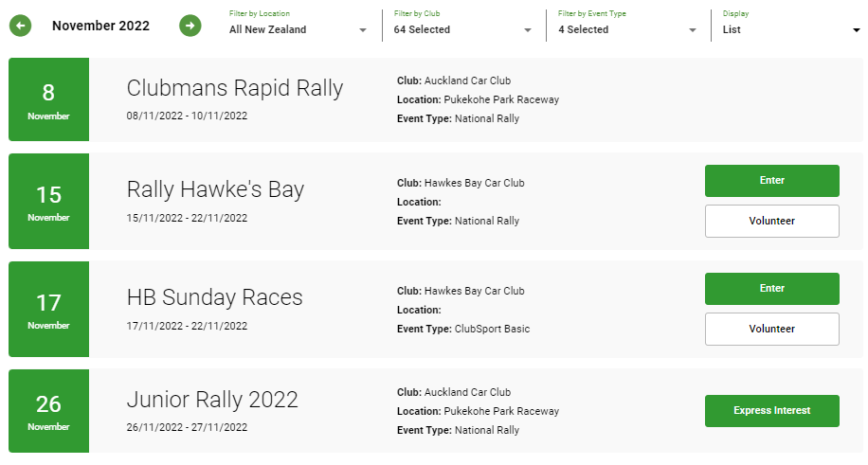Click the dropdown arrow beside 4 Selected
Screen dimensions: 868x465
point(693,30)
